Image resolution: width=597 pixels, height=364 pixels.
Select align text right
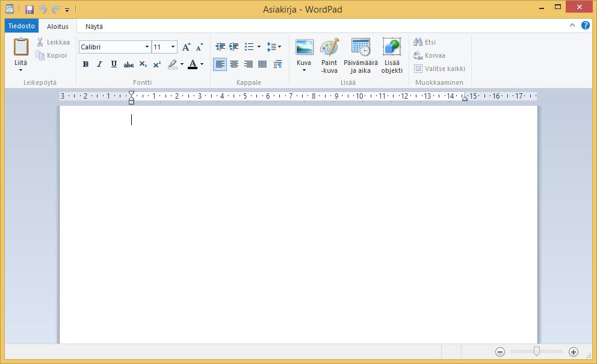click(x=248, y=64)
